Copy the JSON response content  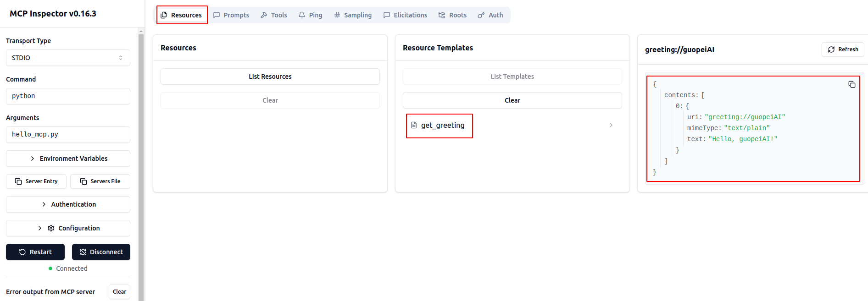click(x=852, y=84)
